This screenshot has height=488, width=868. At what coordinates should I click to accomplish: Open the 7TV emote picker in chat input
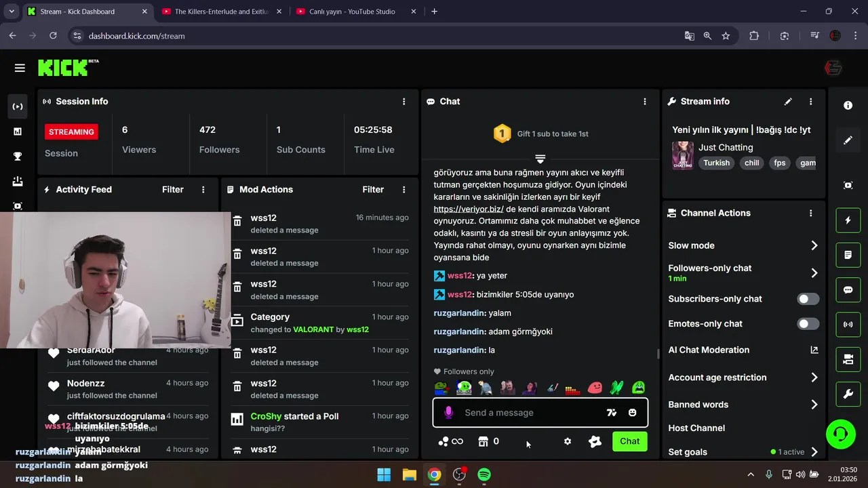pyautogui.click(x=612, y=413)
